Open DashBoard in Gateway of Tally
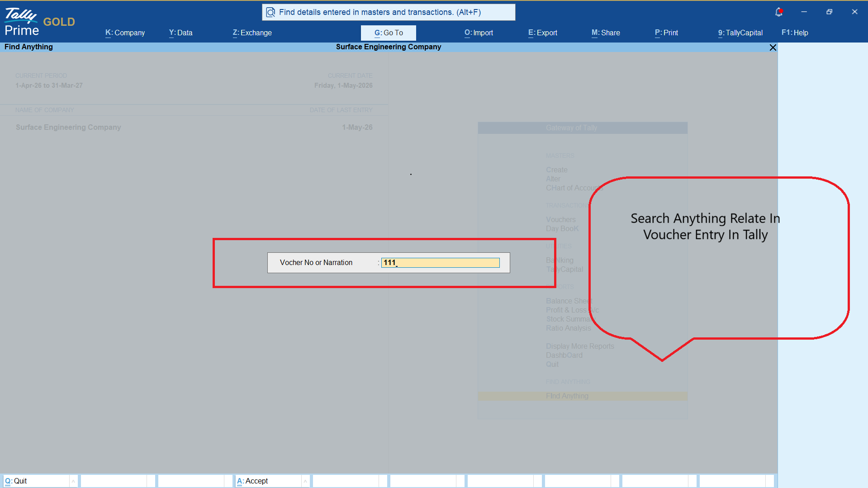The height and width of the screenshot is (488, 868). point(564,355)
